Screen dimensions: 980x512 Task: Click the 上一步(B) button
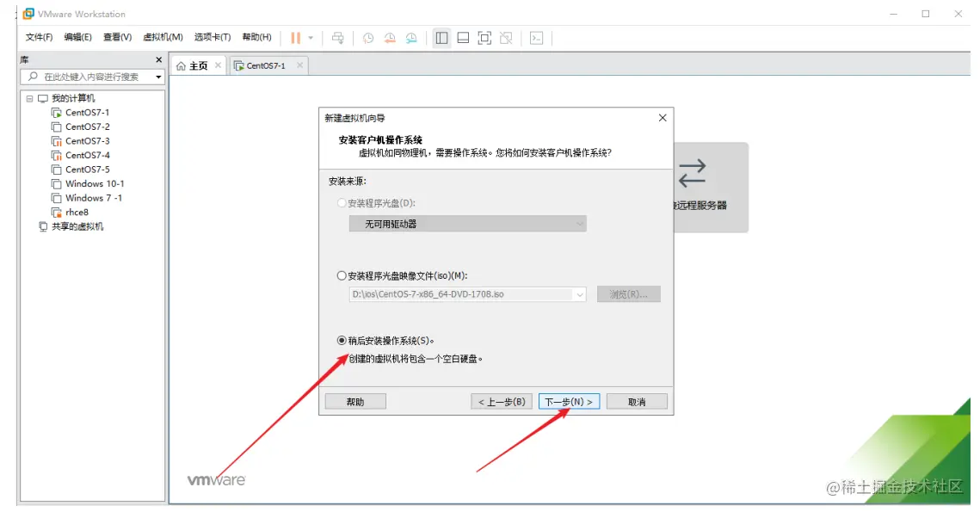(x=502, y=402)
